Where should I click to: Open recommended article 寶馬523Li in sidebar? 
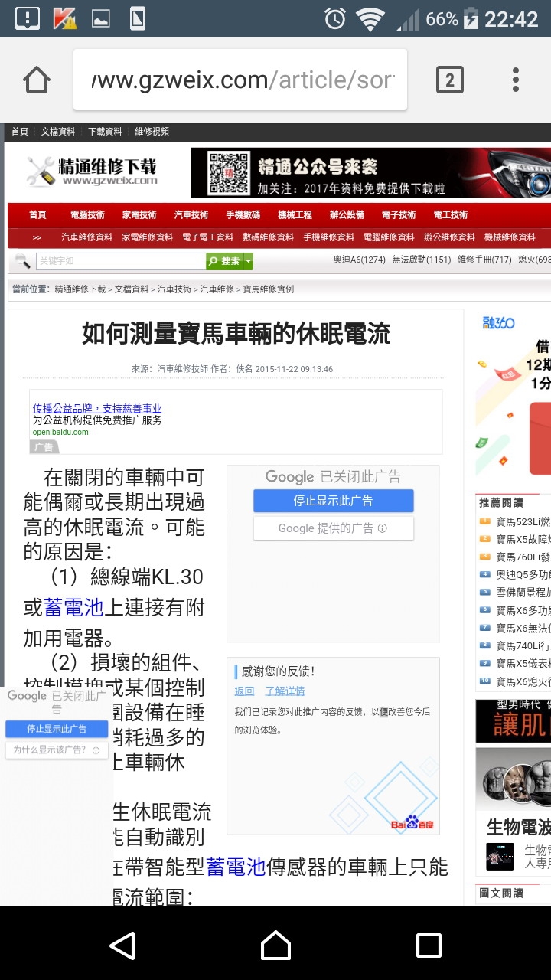click(523, 522)
